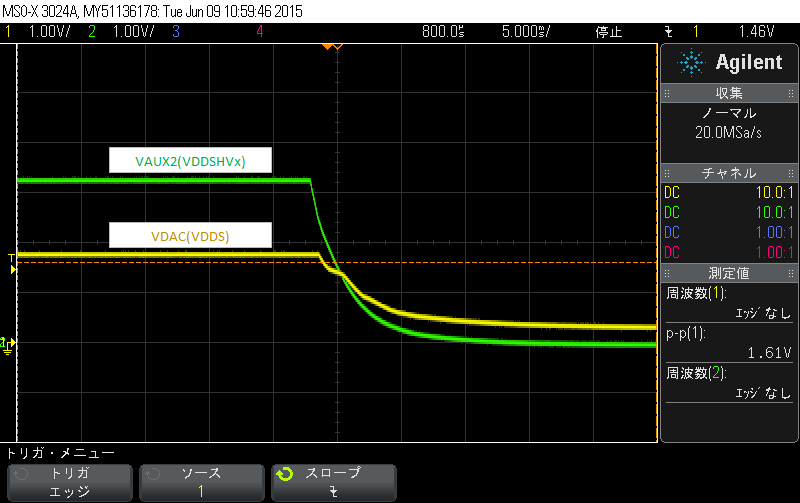Click the 800.0 delay time readout
This screenshot has width=800, height=503.
(443, 32)
